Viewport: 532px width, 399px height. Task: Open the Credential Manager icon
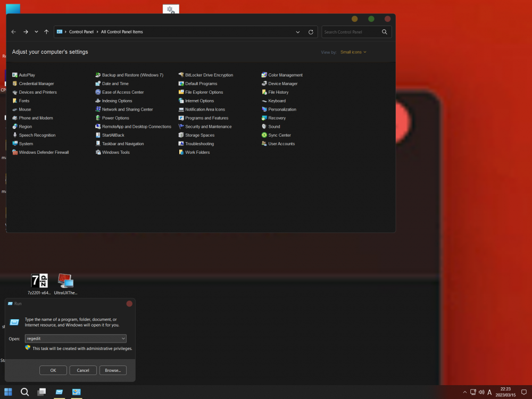click(14, 84)
